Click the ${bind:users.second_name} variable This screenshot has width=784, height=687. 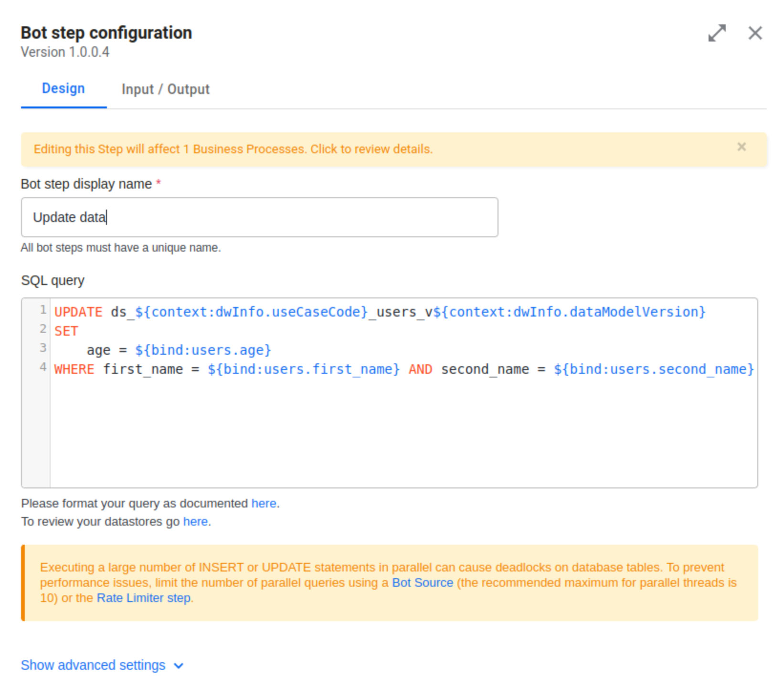654,369
